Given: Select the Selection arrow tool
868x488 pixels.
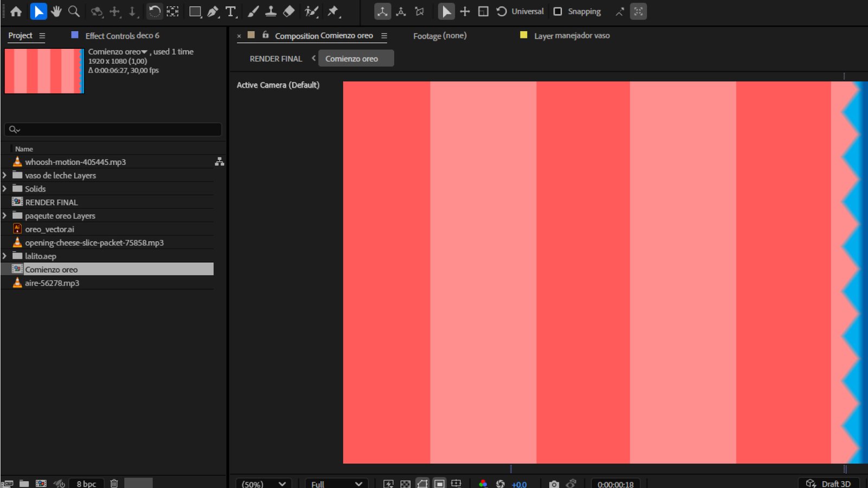Looking at the screenshot, I should [x=38, y=11].
